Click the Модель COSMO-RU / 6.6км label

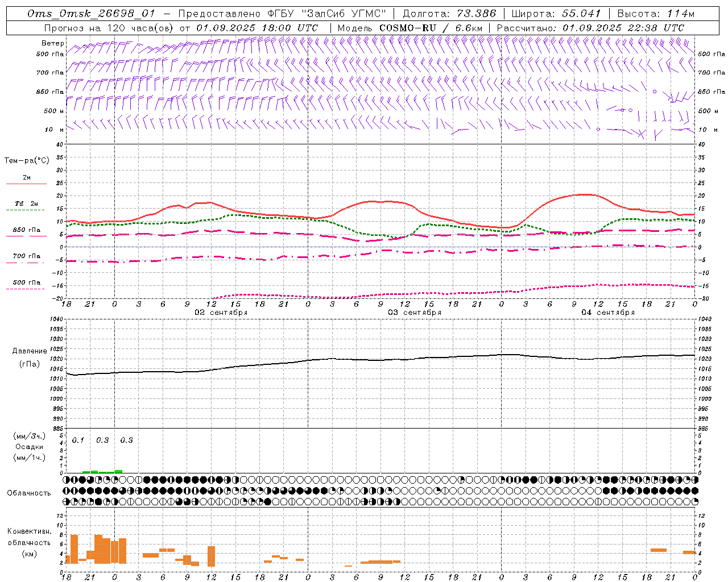click(x=410, y=28)
